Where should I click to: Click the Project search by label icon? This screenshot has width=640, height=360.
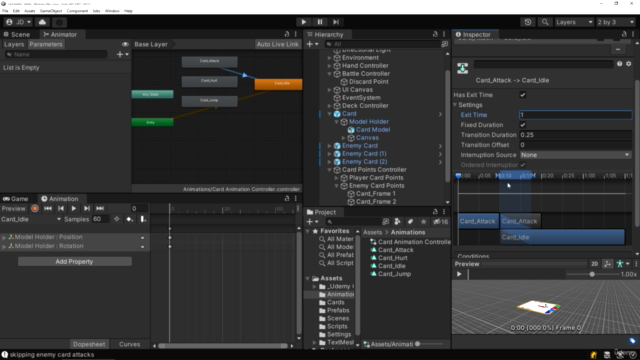click(x=410, y=222)
